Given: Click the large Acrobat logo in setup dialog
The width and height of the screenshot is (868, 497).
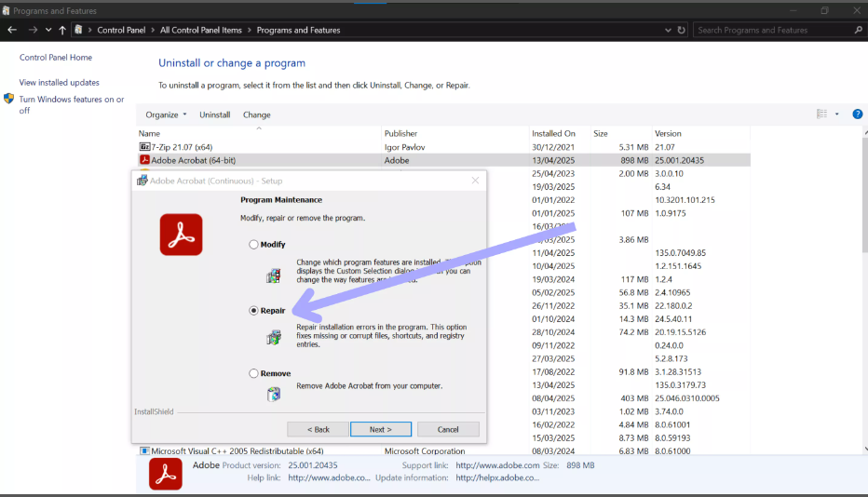Looking at the screenshot, I should pyautogui.click(x=181, y=235).
